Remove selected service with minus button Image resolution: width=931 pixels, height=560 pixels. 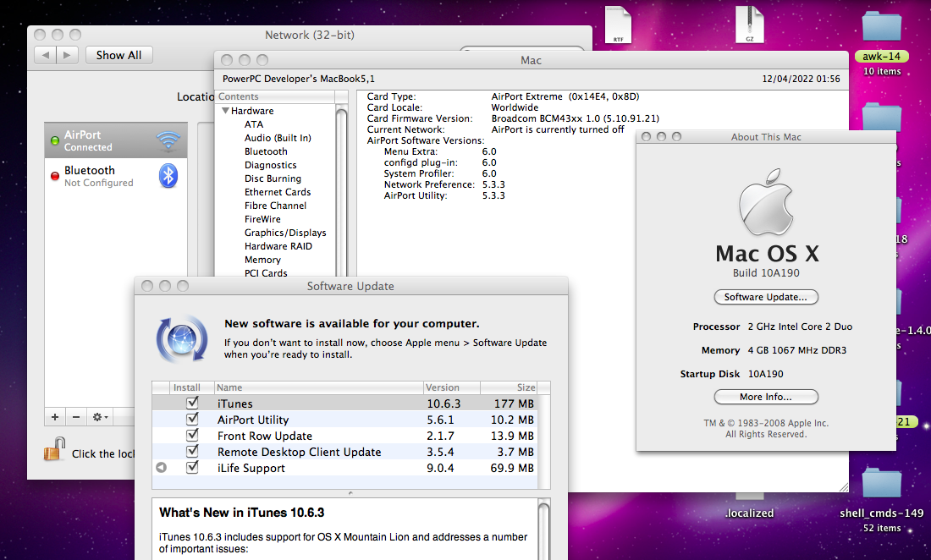[76, 417]
